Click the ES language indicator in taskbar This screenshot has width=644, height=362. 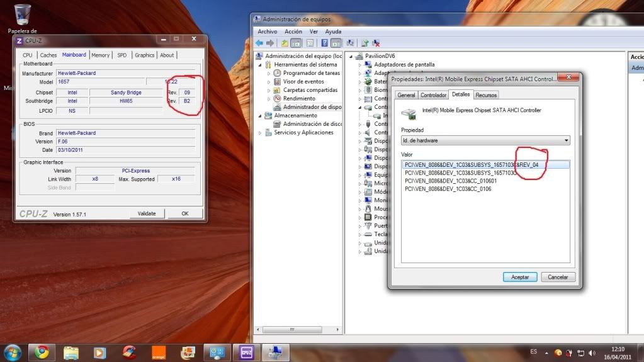tap(533, 352)
